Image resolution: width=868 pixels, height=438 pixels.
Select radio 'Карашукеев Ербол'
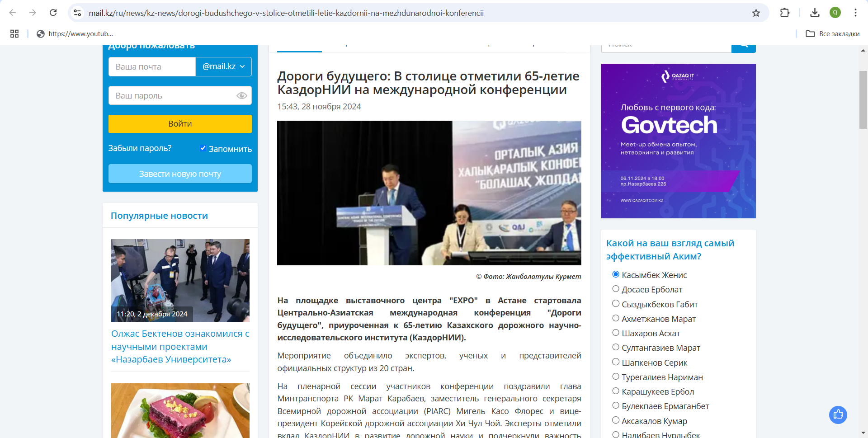(616, 391)
